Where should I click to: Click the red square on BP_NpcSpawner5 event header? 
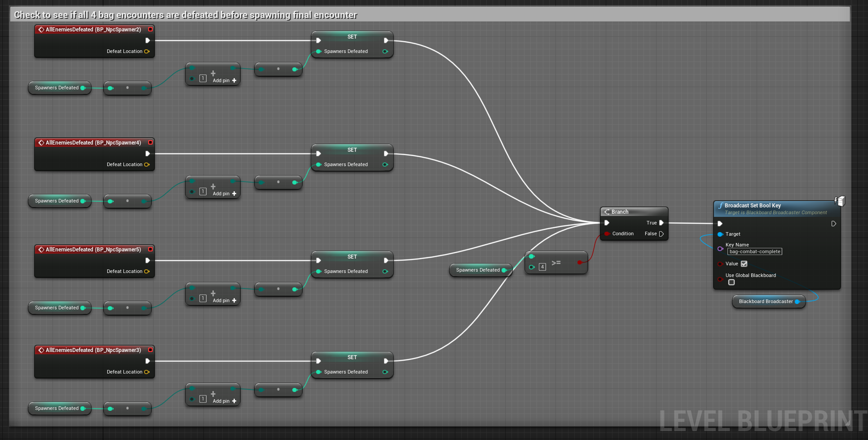coord(150,249)
